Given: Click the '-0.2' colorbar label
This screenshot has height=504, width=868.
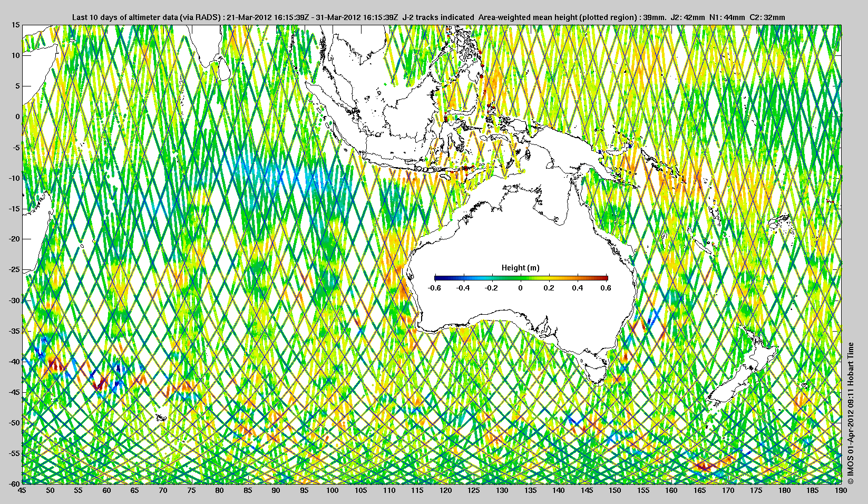Looking at the screenshot, I should 492,288.
